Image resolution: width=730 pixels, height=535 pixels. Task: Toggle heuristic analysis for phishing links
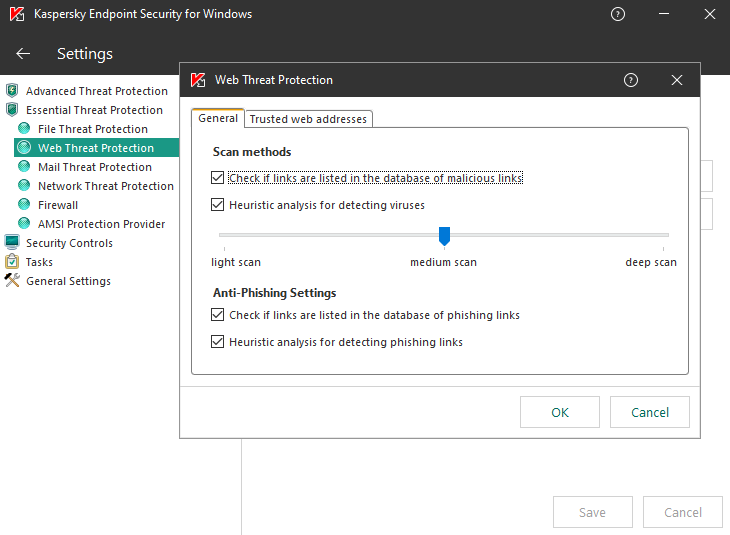tap(218, 342)
